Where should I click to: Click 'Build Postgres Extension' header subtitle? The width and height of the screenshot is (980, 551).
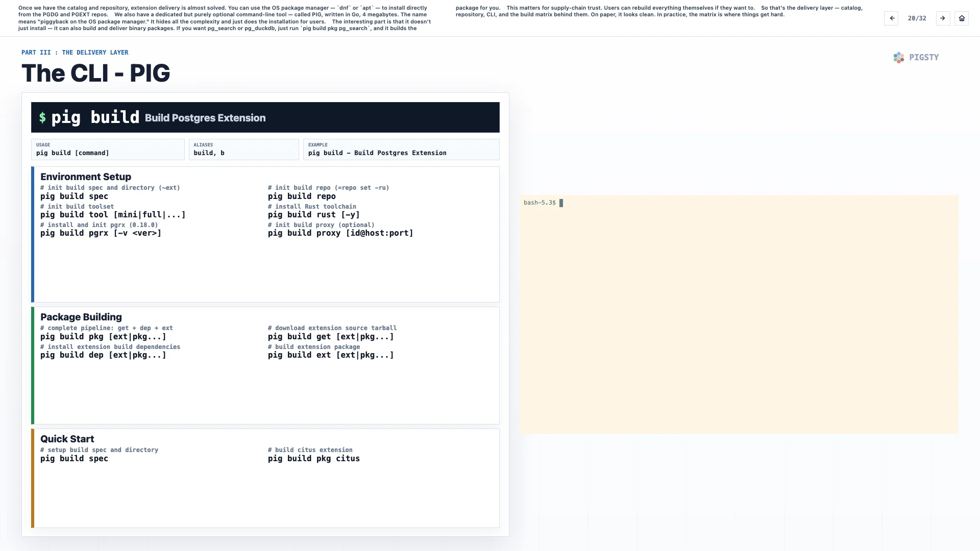205,118
